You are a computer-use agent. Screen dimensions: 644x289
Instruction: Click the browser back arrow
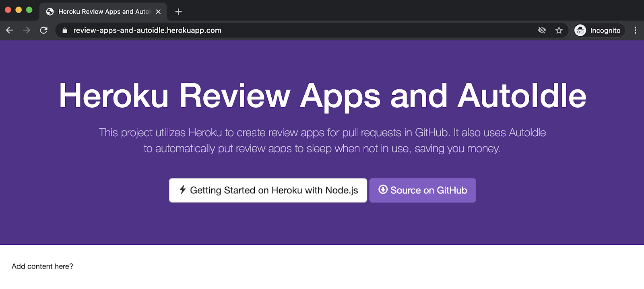10,30
